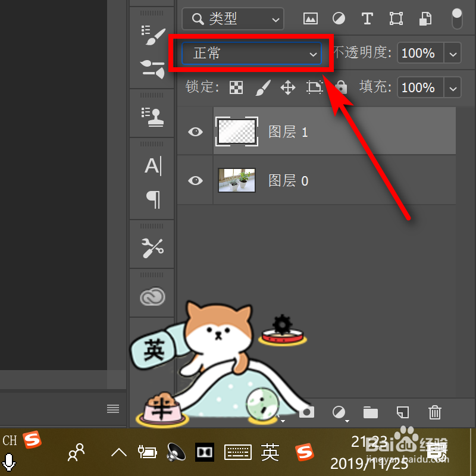Open the Creative Cloud Libraries panel

click(152, 296)
